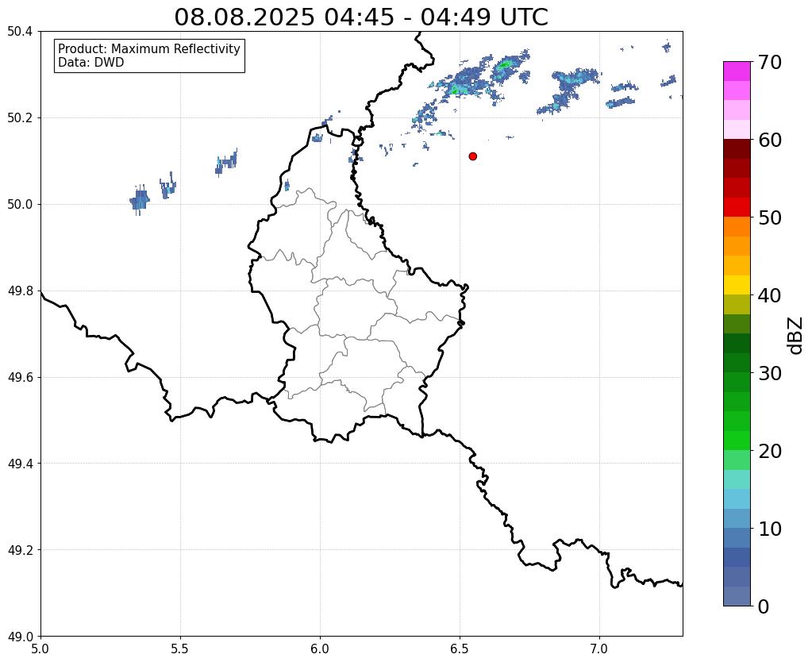
Task: Click the red station marker dot
Action: pos(472,156)
